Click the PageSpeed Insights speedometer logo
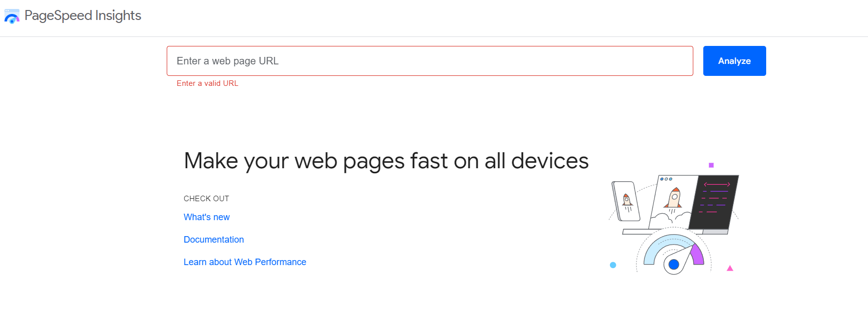The height and width of the screenshot is (319, 868). (11, 16)
